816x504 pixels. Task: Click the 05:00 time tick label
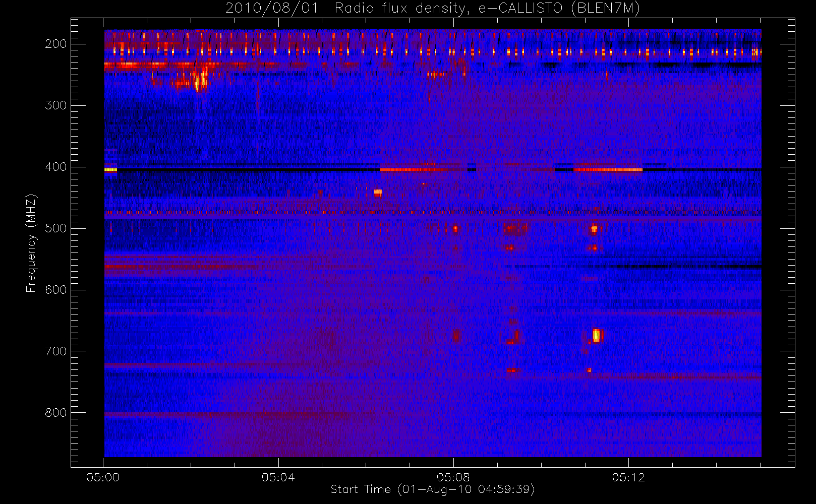pyautogui.click(x=103, y=477)
